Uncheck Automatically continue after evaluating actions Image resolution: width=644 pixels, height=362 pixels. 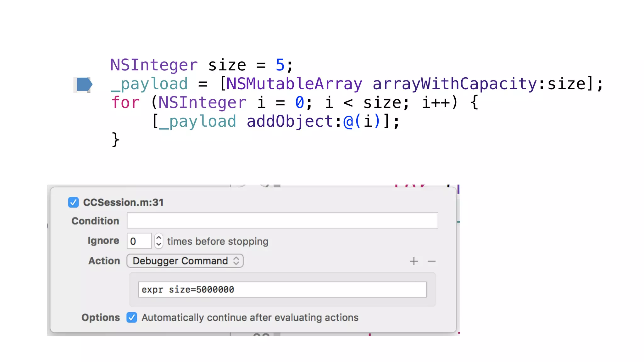[x=132, y=317]
